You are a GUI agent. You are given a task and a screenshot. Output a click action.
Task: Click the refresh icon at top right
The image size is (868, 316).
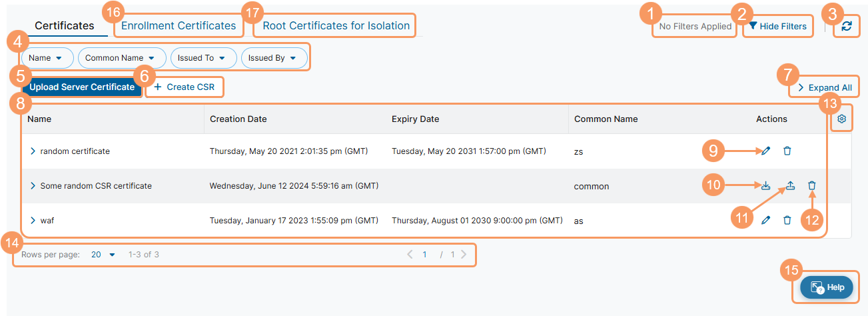click(846, 26)
